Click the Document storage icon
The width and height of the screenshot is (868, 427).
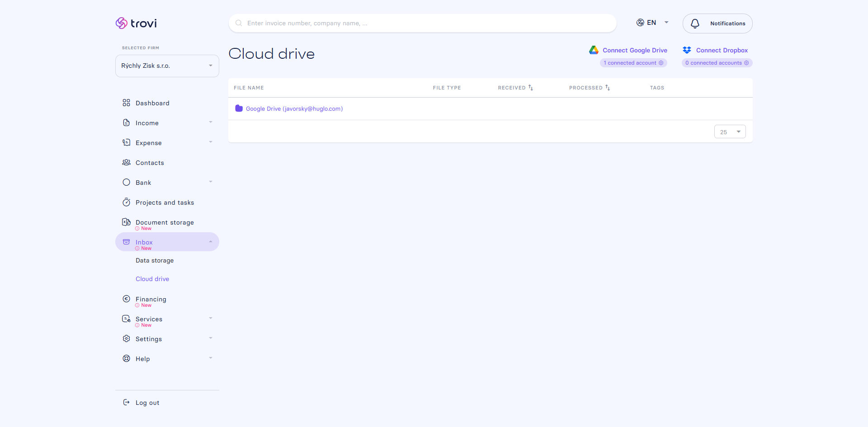coord(126,222)
